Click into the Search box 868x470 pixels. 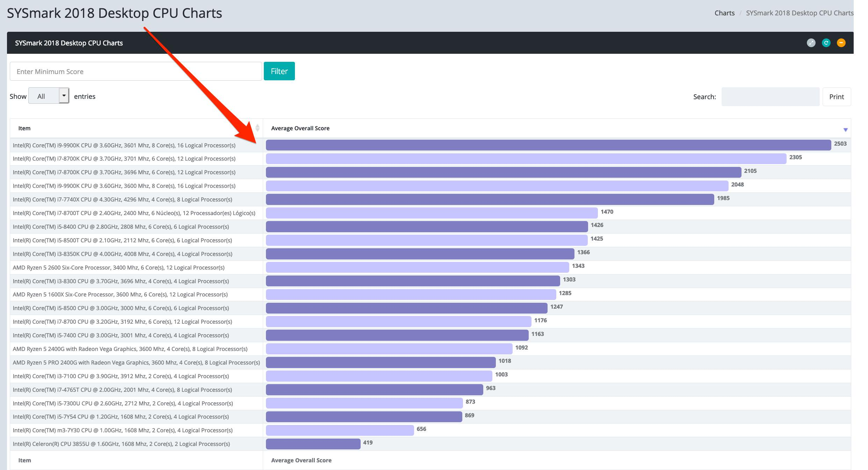pos(770,97)
